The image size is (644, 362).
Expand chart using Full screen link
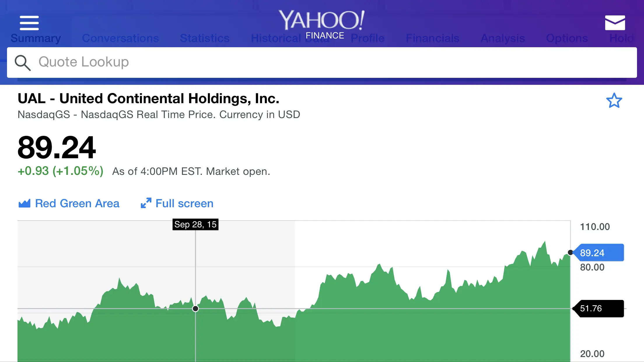pyautogui.click(x=184, y=203)
